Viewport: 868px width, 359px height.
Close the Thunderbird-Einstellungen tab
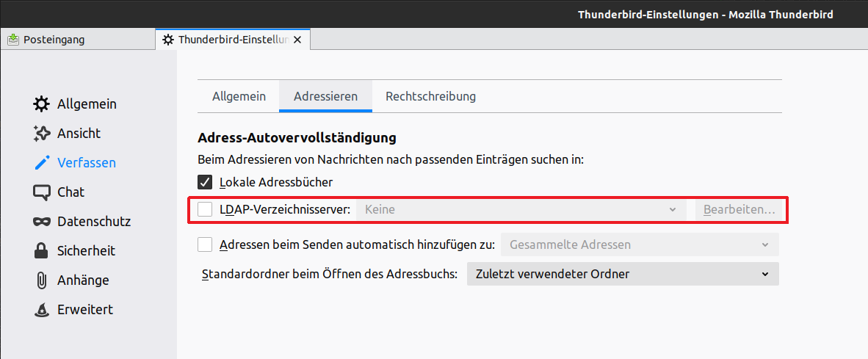click(297, 40)
